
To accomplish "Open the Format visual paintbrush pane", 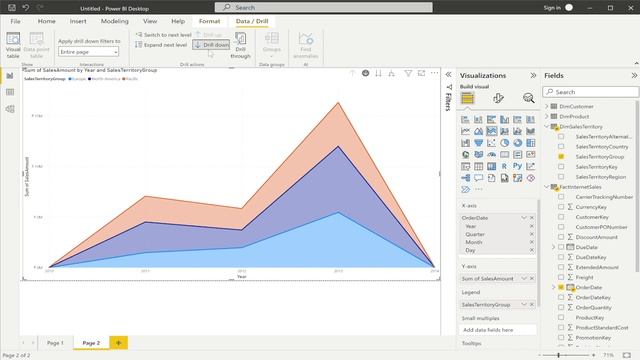I will 498,98.
